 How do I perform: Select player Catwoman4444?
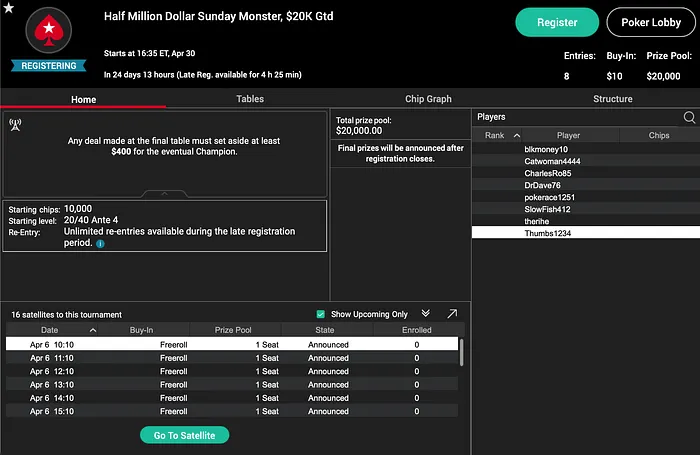click(x=586, y=161)
